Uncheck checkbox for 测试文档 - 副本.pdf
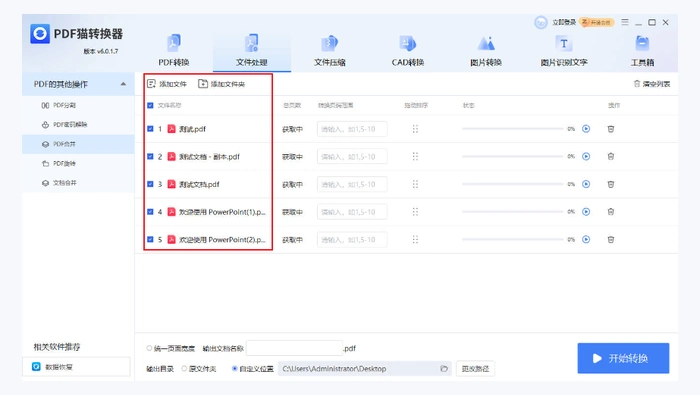Viewport: 700px width, 395px height. (150, 157)
